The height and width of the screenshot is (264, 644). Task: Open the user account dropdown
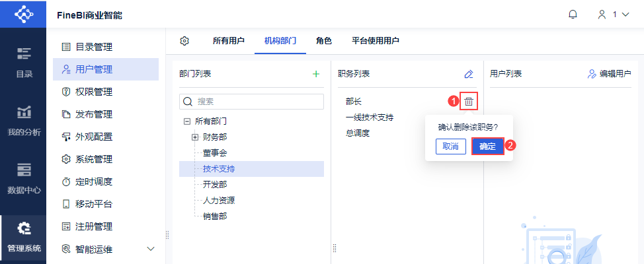coord(613,14)
